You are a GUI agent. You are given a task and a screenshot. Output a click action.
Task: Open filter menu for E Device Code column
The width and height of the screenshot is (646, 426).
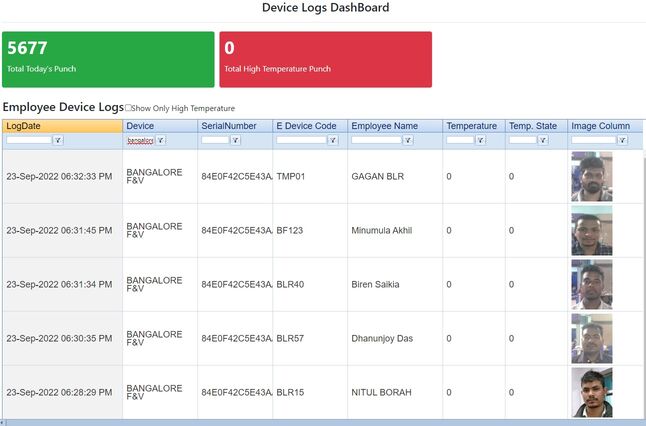332,140
